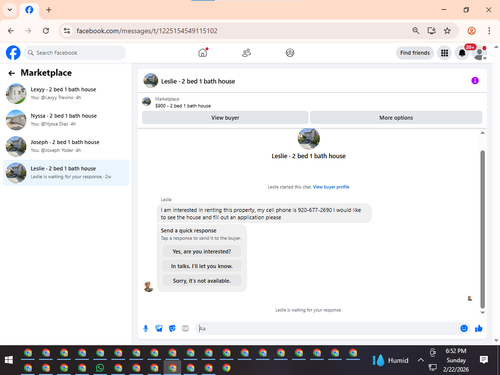This screenshot has width=500, height=375.
Task: Select the Facebook browser tab
Action: click(x=29, y=10)
